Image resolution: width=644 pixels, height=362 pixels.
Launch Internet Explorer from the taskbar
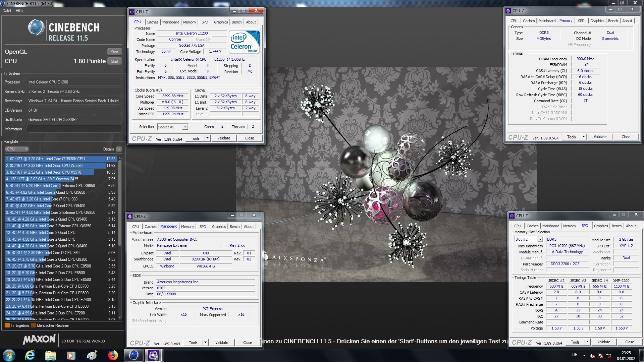(30, 355)
